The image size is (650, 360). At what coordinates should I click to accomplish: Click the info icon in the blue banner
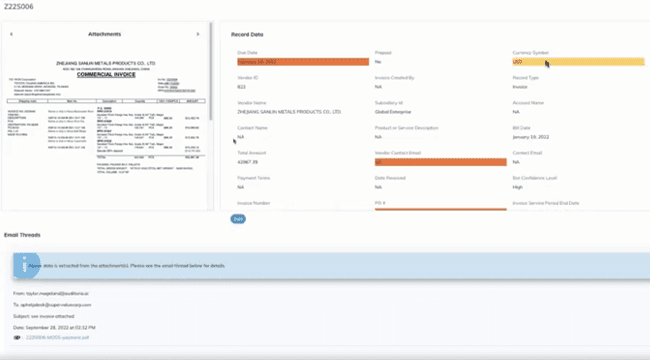(26, 265)
